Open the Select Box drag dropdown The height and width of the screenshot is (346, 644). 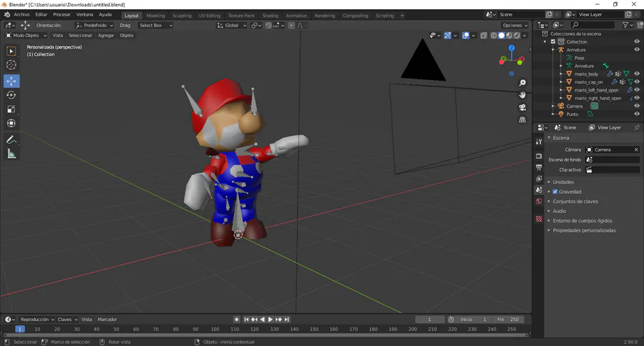(155, 26)
